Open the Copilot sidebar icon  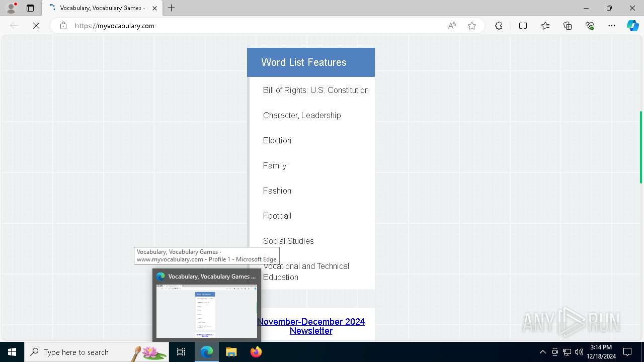click(x=632, y=26)
